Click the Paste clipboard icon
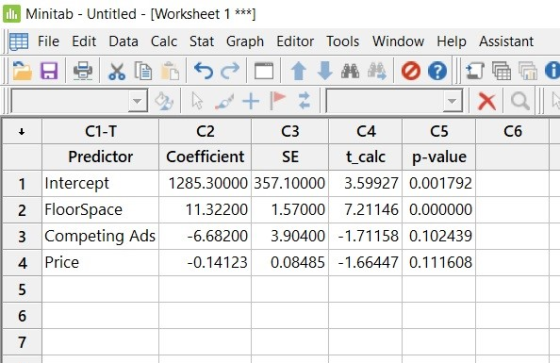Image resolution: width=560 pixels, height=363 pixels. click(x=170, y=71)
